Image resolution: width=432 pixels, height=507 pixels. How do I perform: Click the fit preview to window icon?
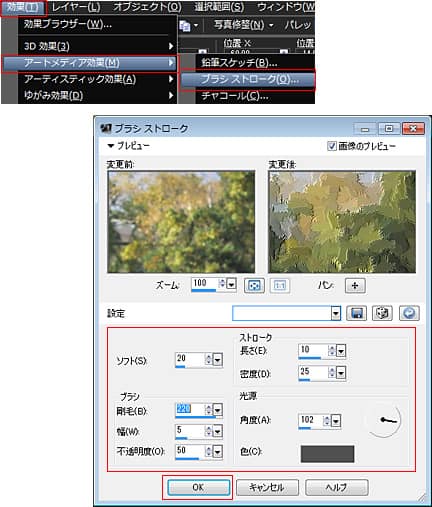click(254, 286)
